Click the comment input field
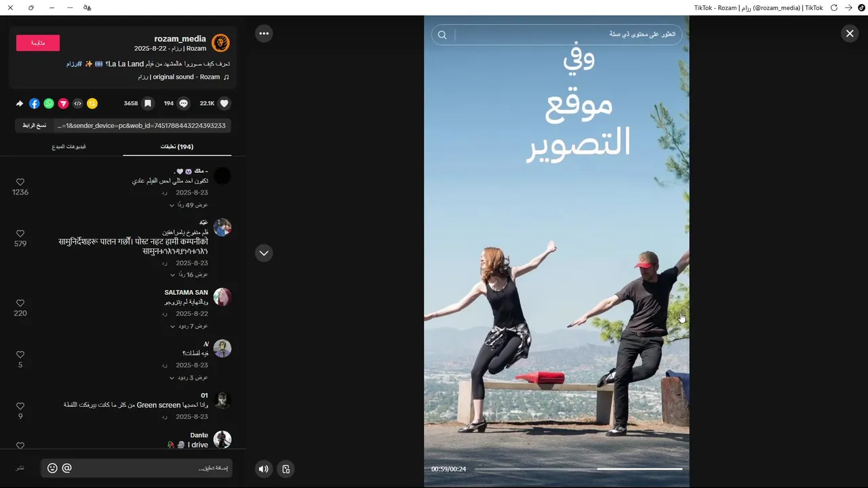The height and width of the screenshot is (488, 868). pos(136,468)
